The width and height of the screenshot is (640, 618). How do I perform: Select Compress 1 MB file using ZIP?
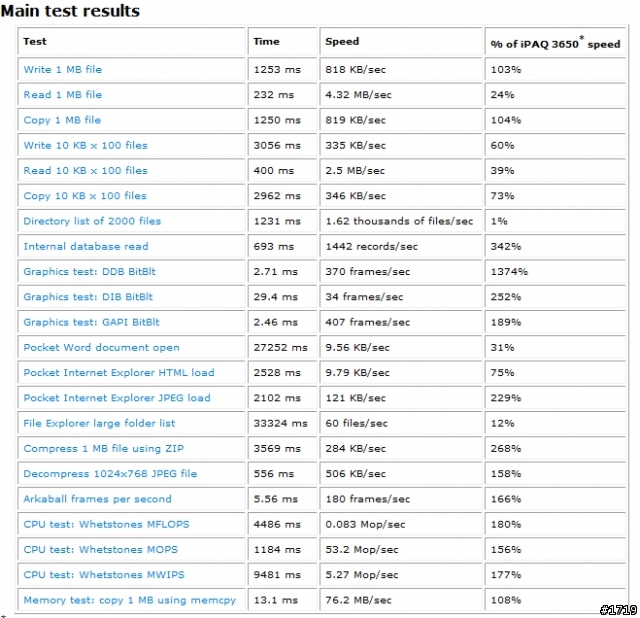pos(104,449)
